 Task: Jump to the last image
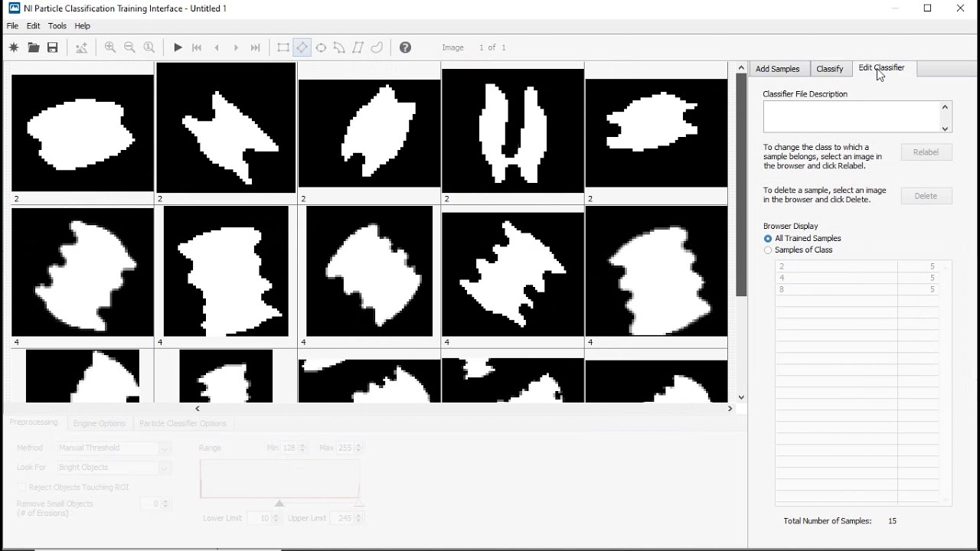(256, 47)
